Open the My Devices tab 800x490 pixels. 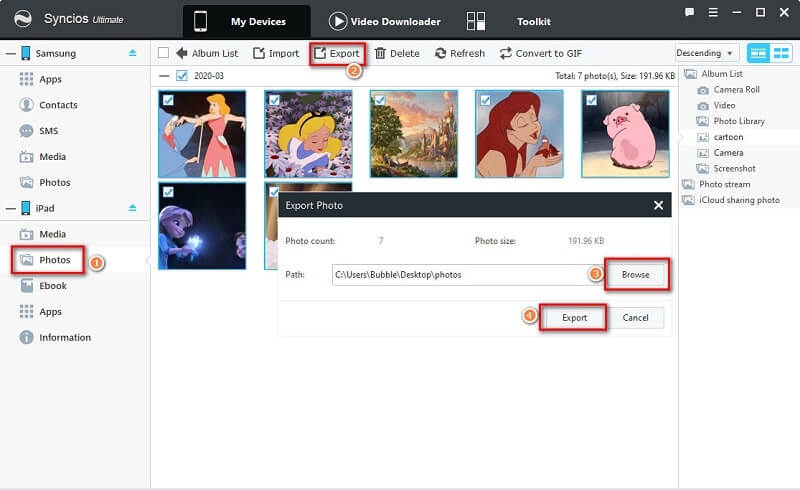tap(246, 21)
